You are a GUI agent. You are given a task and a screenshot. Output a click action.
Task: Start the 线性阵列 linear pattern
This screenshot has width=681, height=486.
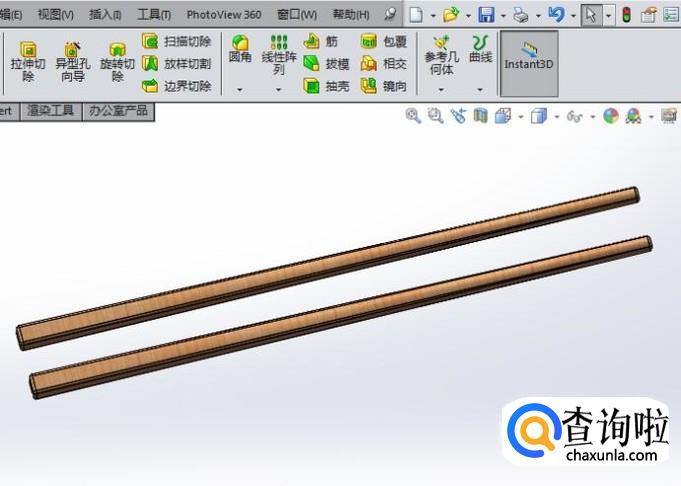pyautogui.click(x=279, y=55)
